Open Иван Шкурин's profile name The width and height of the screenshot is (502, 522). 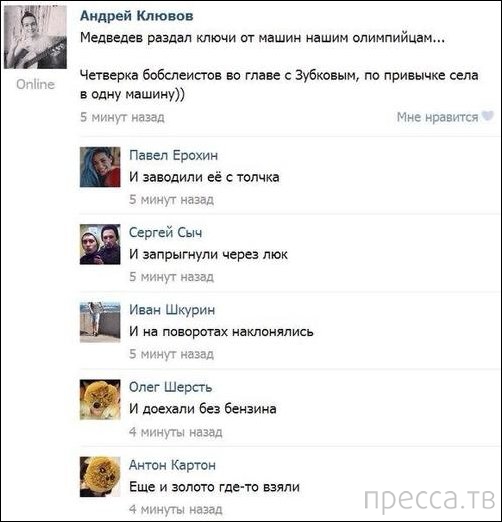(172, 310)
